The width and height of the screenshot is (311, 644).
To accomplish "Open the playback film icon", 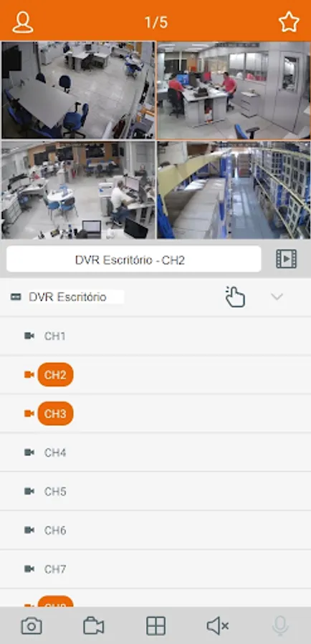I will pos(286,259).
